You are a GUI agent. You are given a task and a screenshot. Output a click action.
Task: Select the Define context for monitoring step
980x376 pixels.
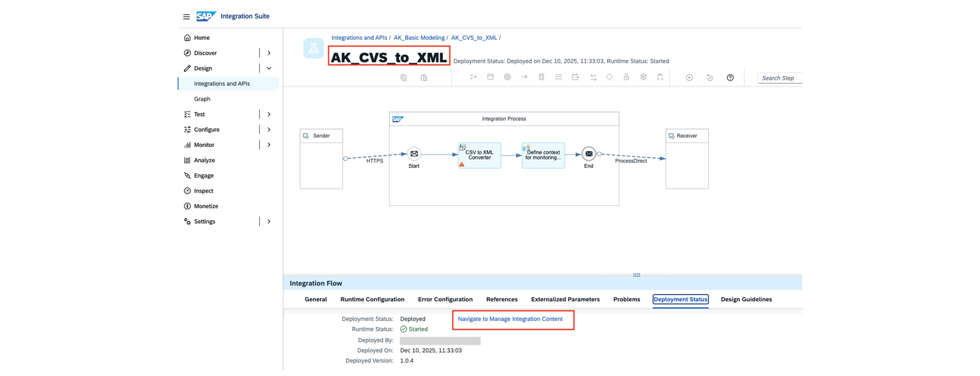coord(543,155)
